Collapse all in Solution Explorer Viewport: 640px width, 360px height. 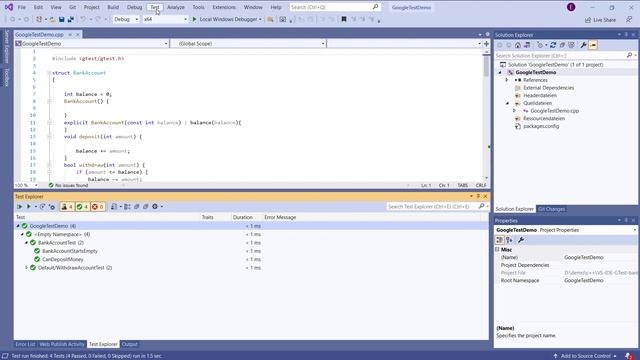coord(562,45)
